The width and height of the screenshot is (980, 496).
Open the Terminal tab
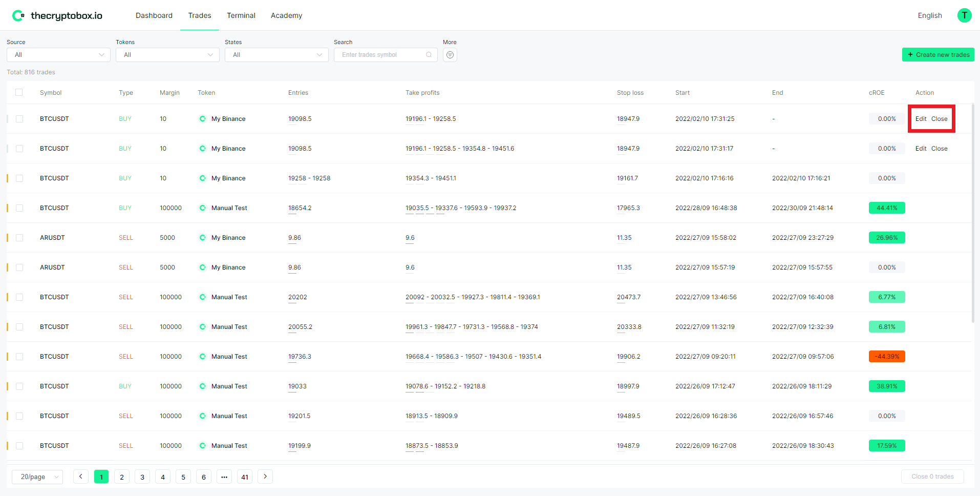241,15
